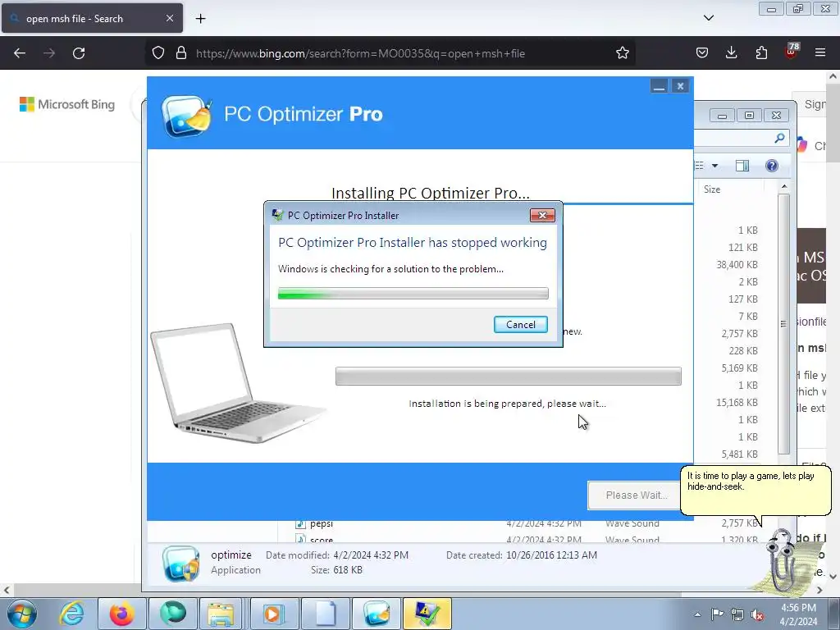
Task: Cancel the problem solution check dialog
Action: [520, 324]
